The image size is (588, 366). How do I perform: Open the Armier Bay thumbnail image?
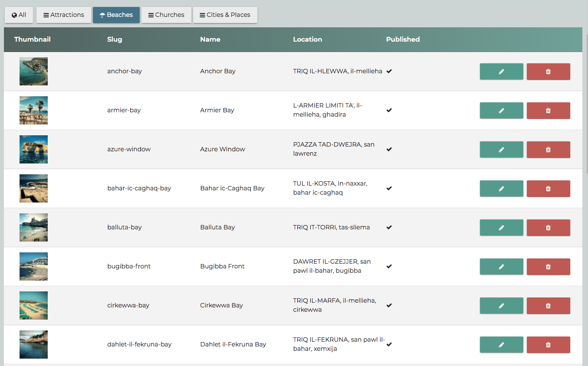(33, 110)
